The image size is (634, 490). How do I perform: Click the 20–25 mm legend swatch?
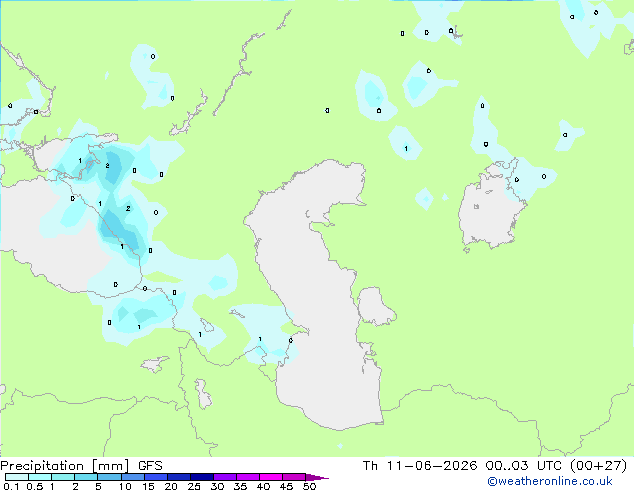[179, 477]
